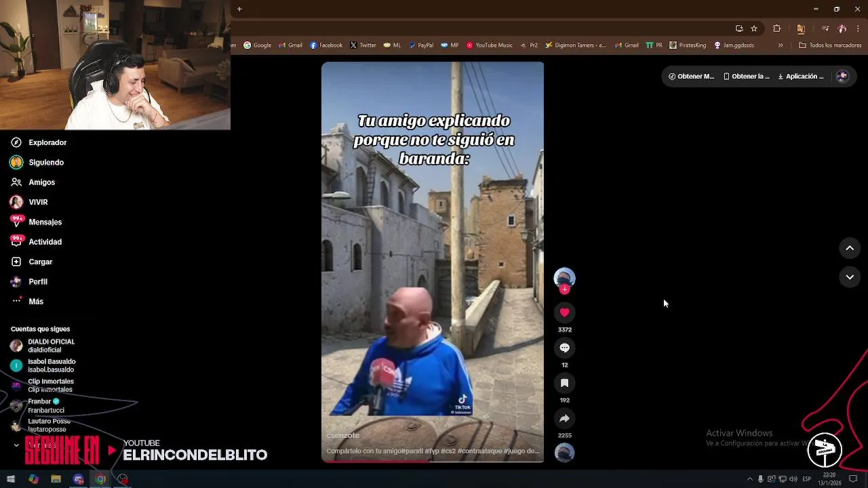Open the PiratesKing bookmark
The height and width of the screenshot is (488, 868).
688,45
